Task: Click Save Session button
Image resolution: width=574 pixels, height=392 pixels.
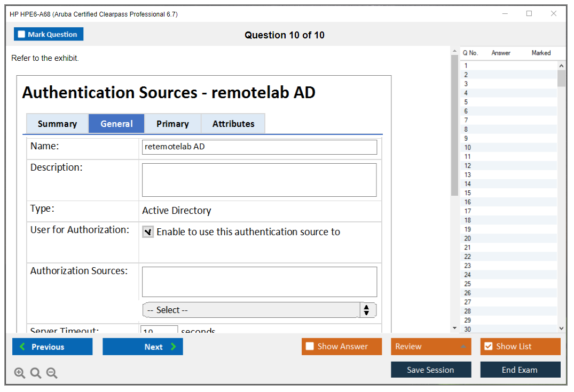Action: click(431, 370)
